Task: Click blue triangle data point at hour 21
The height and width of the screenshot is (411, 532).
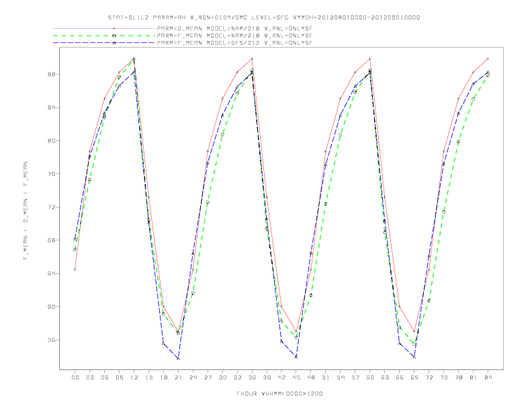Action: [178, 359]
